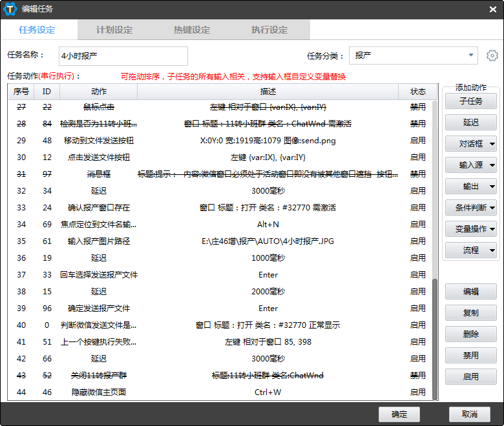Image resolution: width=504 pixels, height=426 pixels.
Task: Select the row describing 左键 相对于窗口 85, 398
Action: tap(220, 342)
